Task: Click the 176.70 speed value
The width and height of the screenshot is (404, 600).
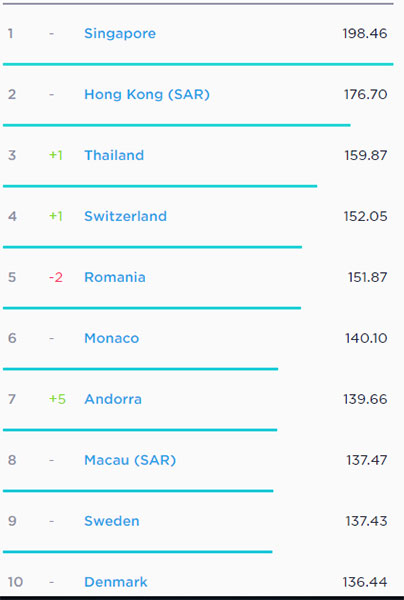Action: click(x=365, y=95)
